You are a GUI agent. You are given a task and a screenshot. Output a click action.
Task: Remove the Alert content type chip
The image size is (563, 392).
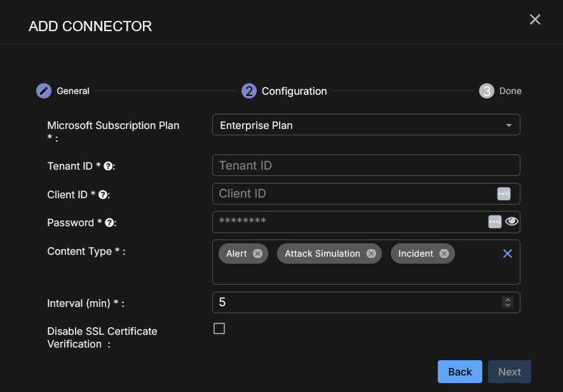point(257,253)
